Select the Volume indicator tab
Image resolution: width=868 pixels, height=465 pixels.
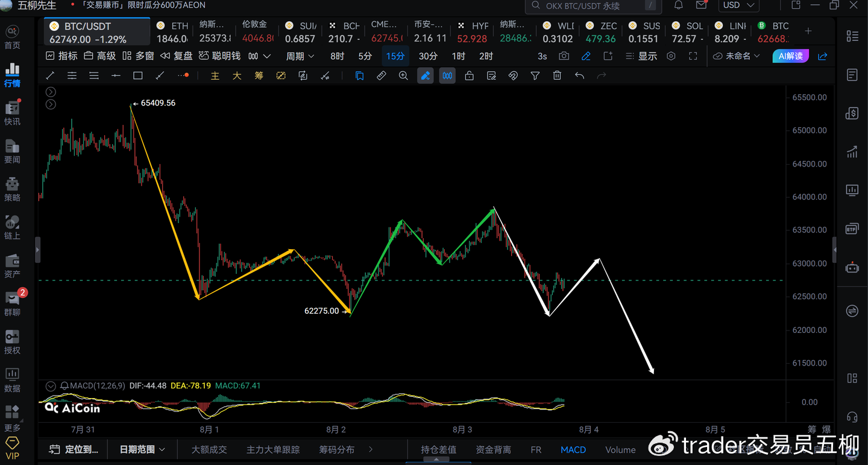pyautogui.click(x=620, y=449)
